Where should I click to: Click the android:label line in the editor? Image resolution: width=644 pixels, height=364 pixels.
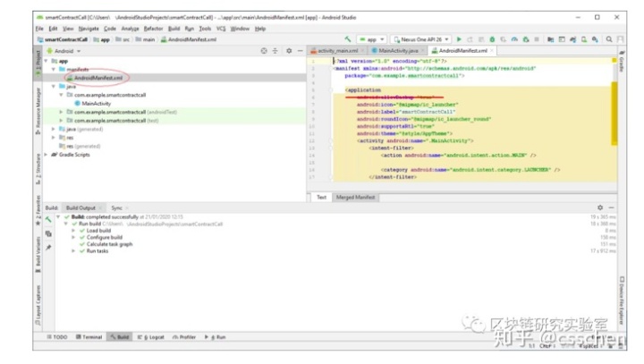(406, 112)
